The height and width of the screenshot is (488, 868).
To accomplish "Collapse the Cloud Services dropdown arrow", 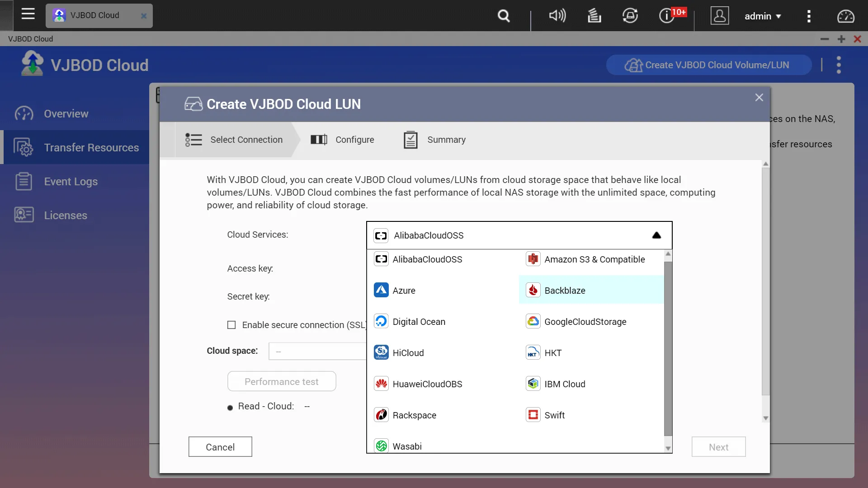I will (x=656, y=235).
